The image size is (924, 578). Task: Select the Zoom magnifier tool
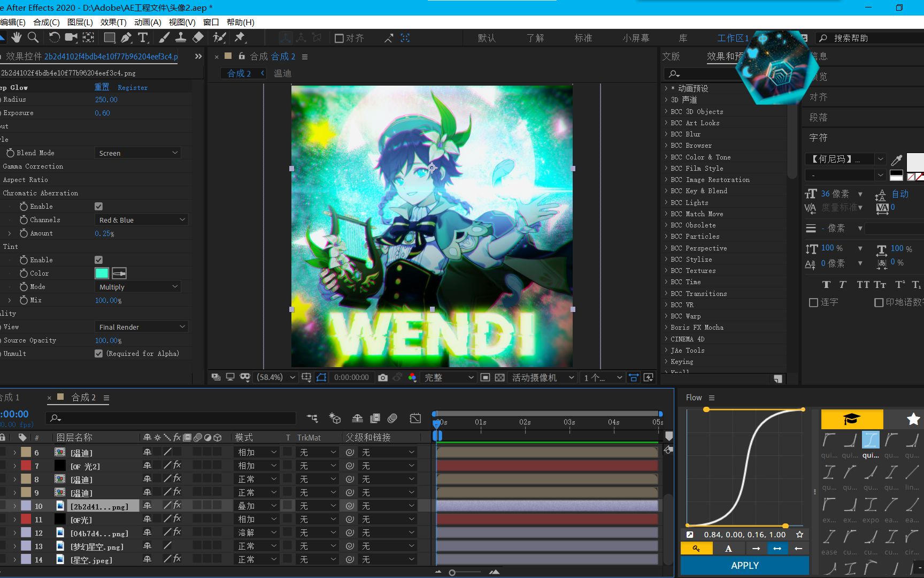33,37
